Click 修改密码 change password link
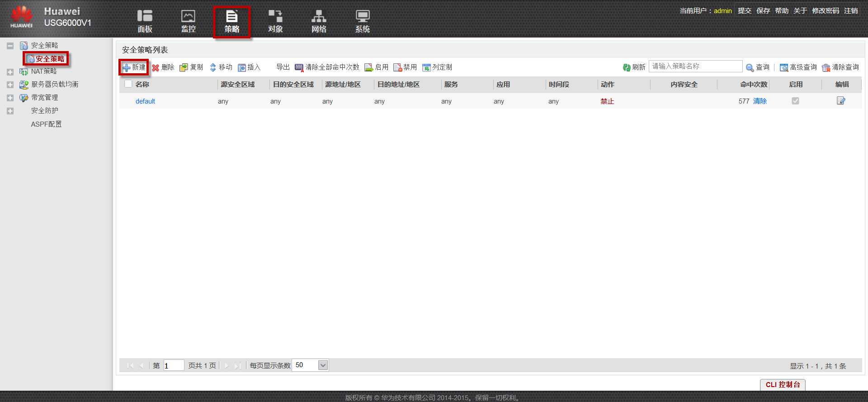 click(x=826, y=11)
